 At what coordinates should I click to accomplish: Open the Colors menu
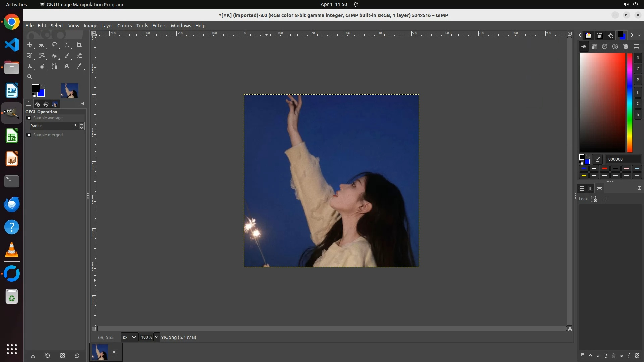click(x=124, y=26)
